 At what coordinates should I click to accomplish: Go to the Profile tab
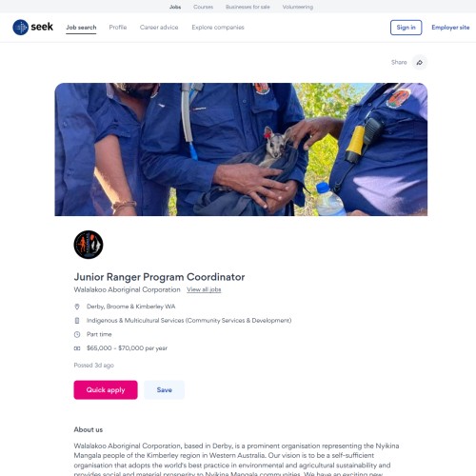pyautogui.click(x=118, y=28)
